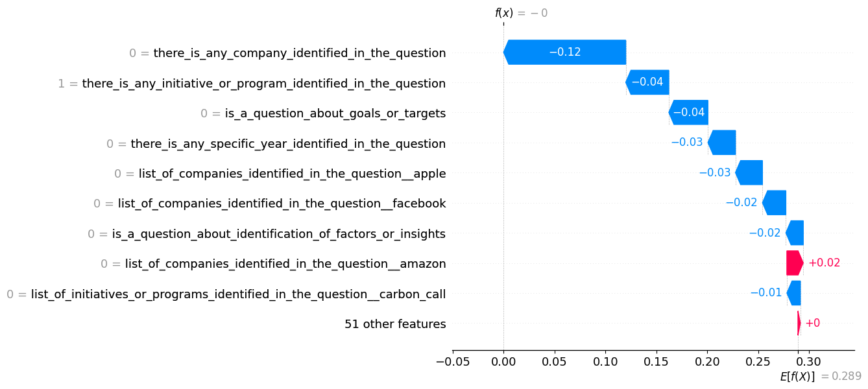The width and height of the screenshot is (868, 389).
Task: Click the -0.03 value label beside the apple bar
Action: click(714, 173)
